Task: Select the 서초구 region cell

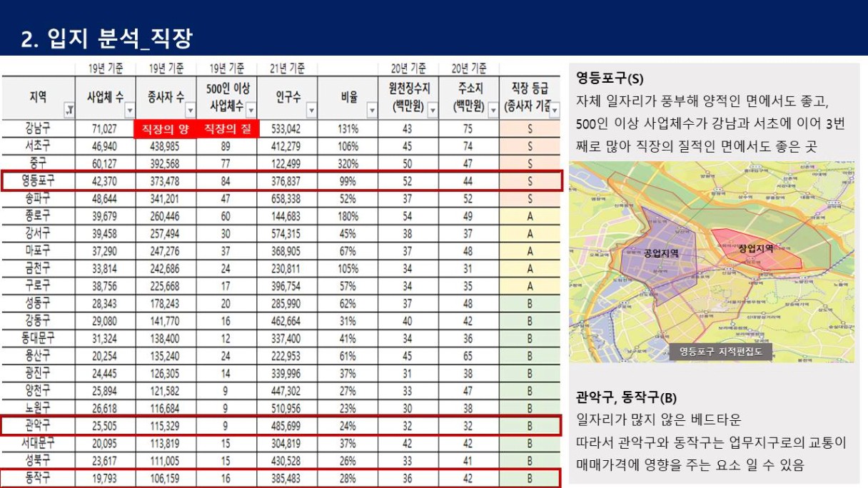Action: click(x=37, y=146)
